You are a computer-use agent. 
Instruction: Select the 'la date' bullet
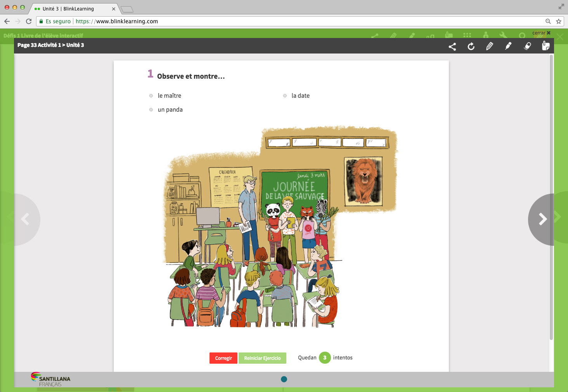pyautogui.click(x=285, y=96)
